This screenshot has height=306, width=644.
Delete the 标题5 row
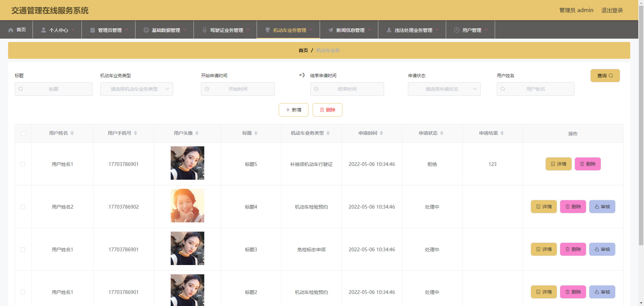tap(588, 164)
